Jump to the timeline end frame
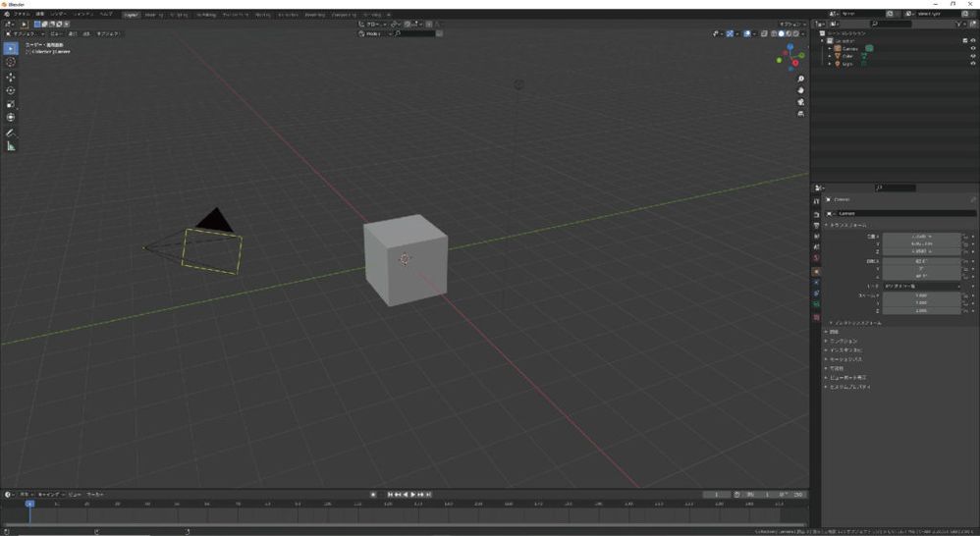This screenshot has height=536, width=980. click(x=428, y=494)
